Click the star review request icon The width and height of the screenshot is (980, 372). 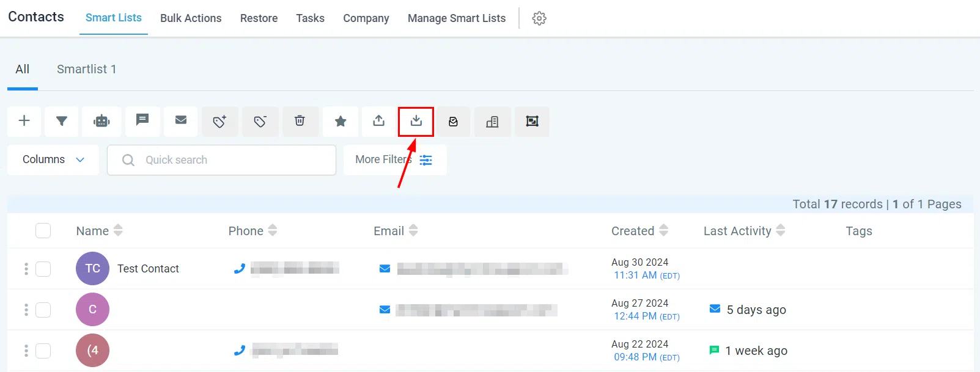click(341, 121)
